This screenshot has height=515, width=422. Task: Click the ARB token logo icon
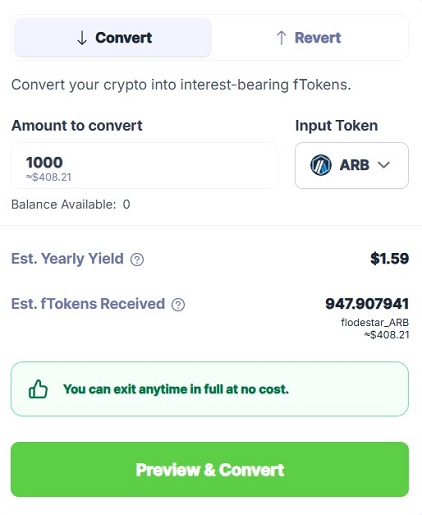tap(321, 165)
